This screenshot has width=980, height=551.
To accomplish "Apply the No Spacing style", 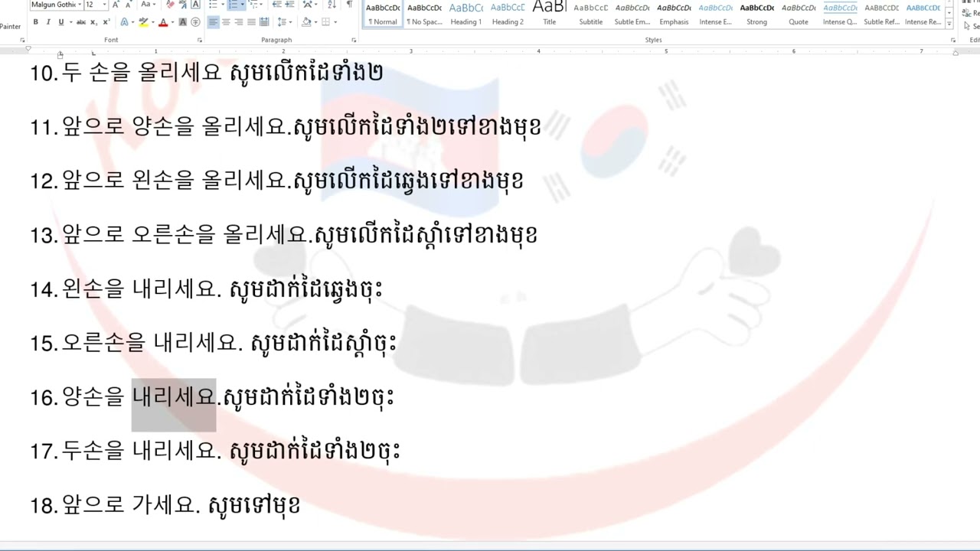I will 424,14.
